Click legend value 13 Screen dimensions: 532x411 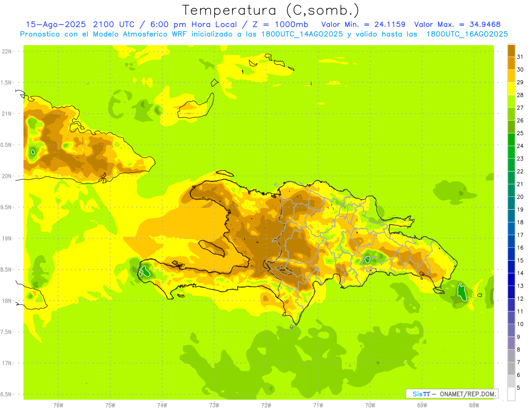(x=520, y=286)
